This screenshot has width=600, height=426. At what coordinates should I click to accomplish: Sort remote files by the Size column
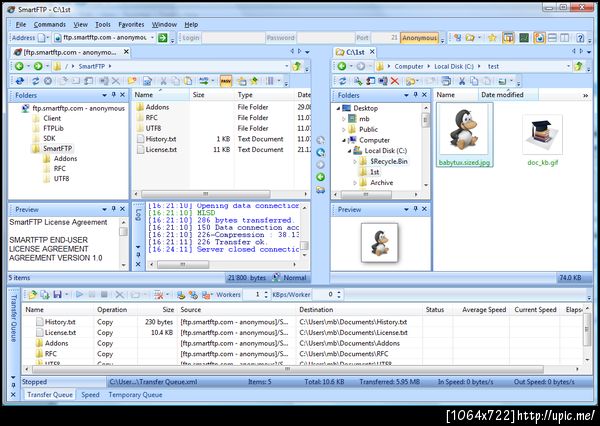point(211,95)
